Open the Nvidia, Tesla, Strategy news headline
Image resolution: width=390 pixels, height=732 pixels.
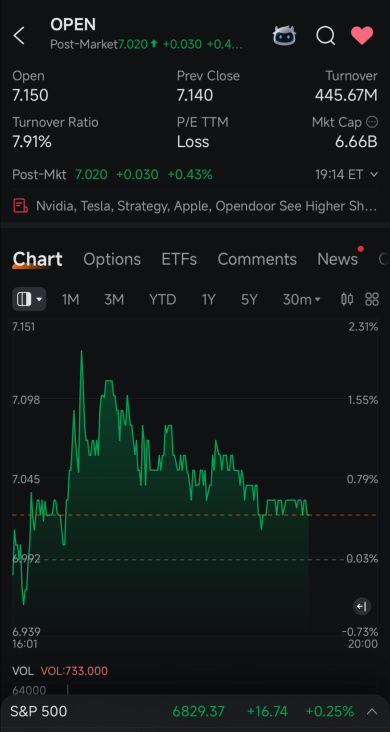click(206, 206)
